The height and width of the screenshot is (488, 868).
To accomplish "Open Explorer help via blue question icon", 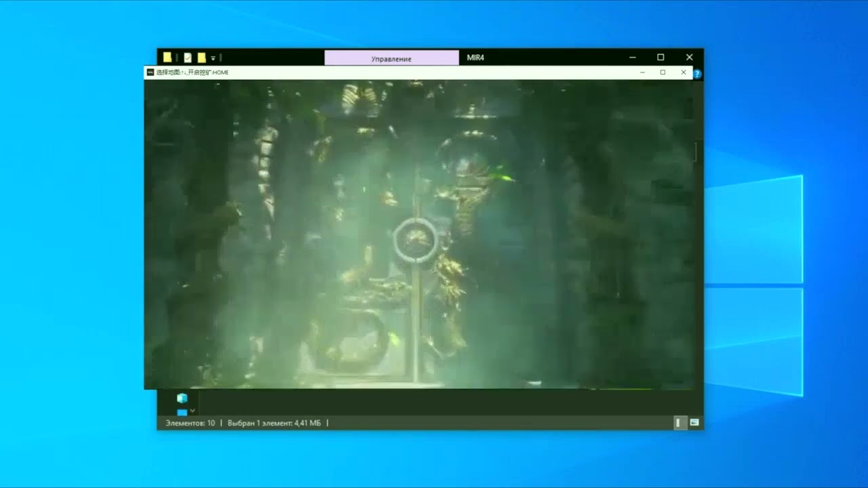I will (x=697, y=73).
